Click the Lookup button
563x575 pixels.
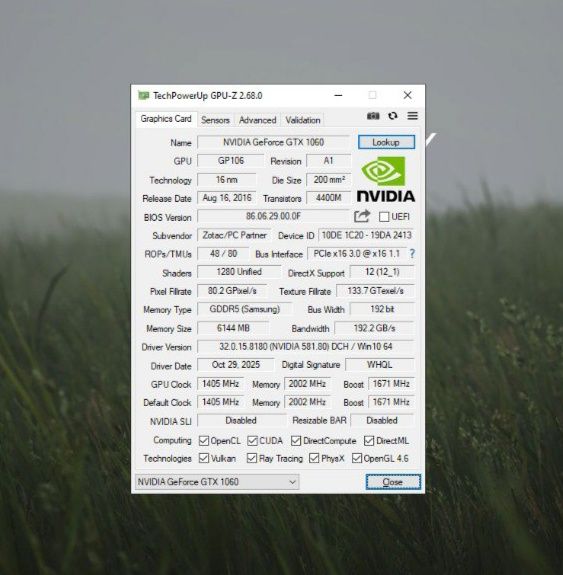[386, 142]
